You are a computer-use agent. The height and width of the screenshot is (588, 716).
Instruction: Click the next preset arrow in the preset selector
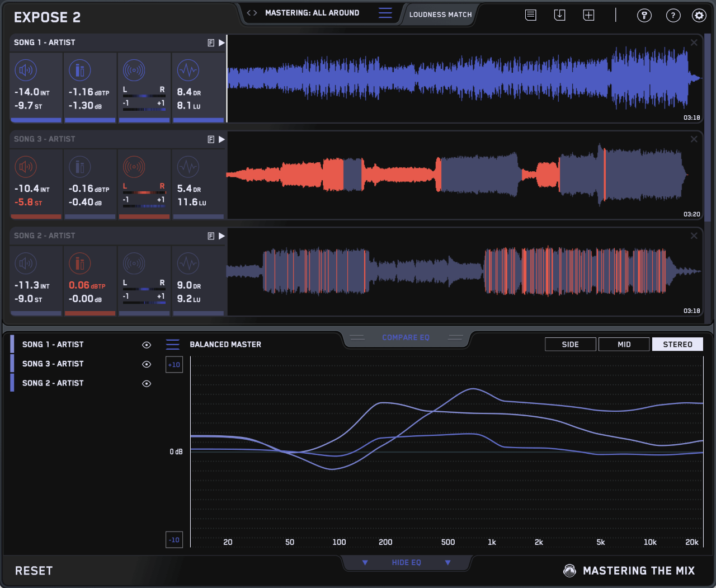(x=255, y=12)
